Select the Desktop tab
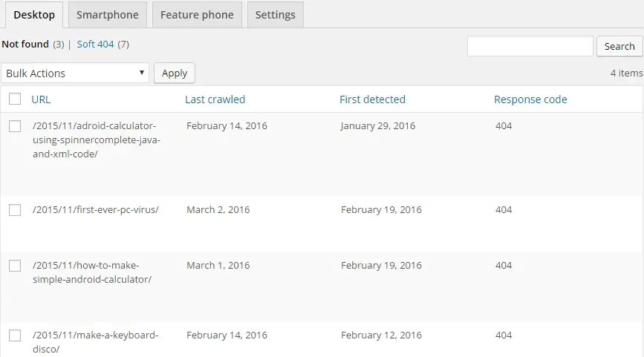This screenshot has height=357, width=644. point(34,15)
